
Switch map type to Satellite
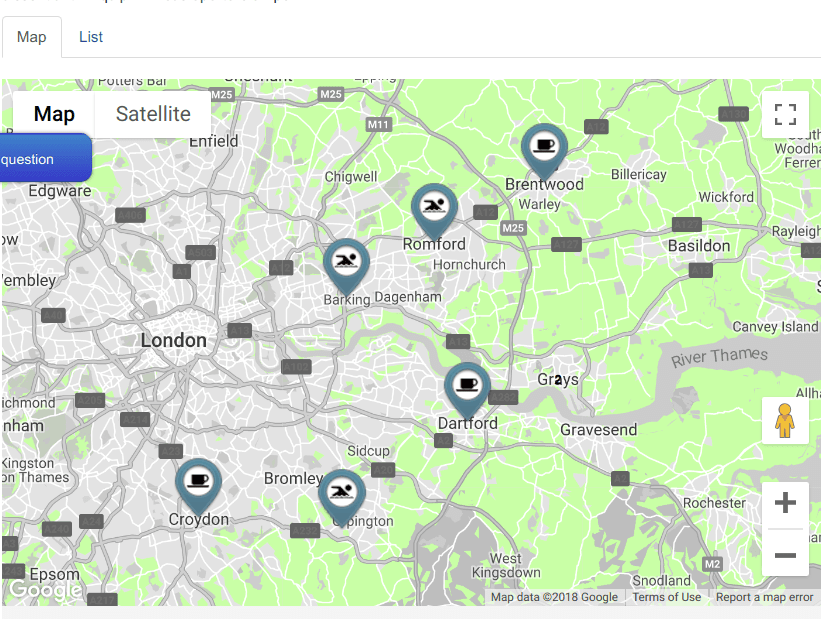tap(153, 114)
